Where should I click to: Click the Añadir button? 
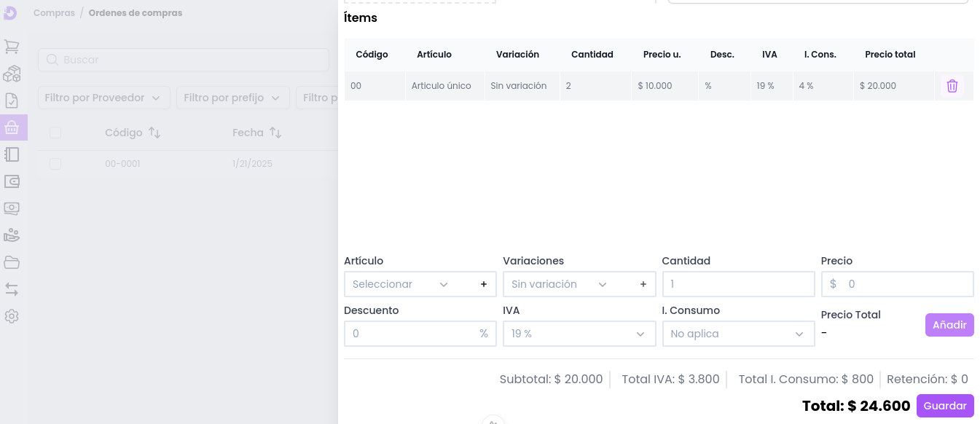(x=949, y=325)
